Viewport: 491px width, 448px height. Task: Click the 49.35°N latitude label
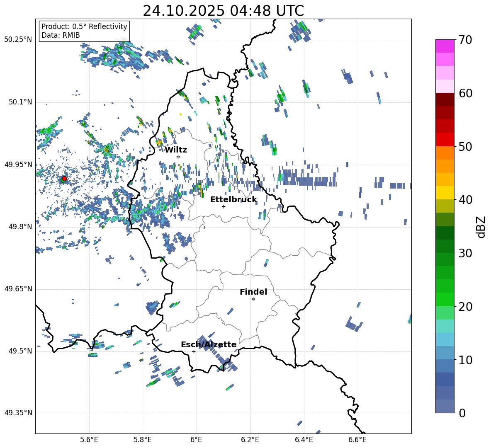[19, 413]
